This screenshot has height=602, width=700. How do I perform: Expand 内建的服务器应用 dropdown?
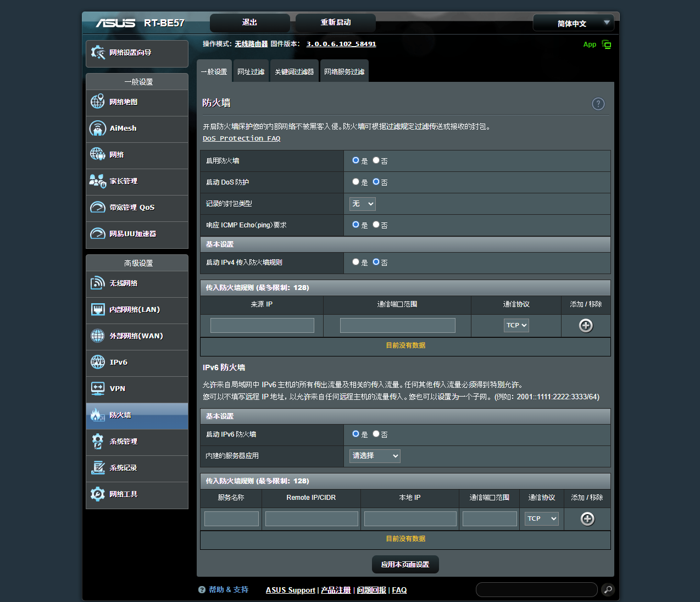375,456
